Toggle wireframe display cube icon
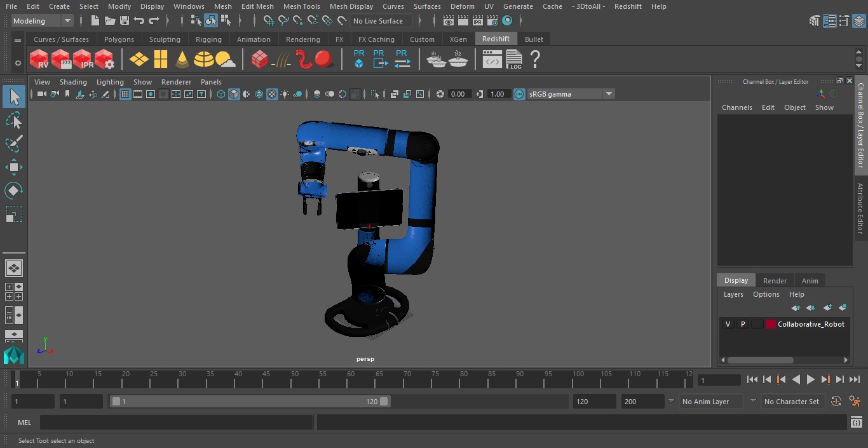The width and height of the screenshot is (868, 448). pyautogui.click(x=221, y=94)
